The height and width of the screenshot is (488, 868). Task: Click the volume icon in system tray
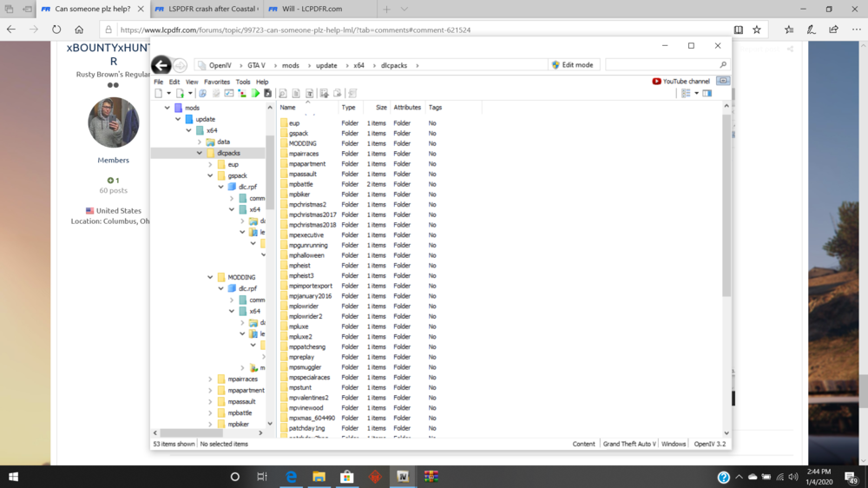coord(793,477)
